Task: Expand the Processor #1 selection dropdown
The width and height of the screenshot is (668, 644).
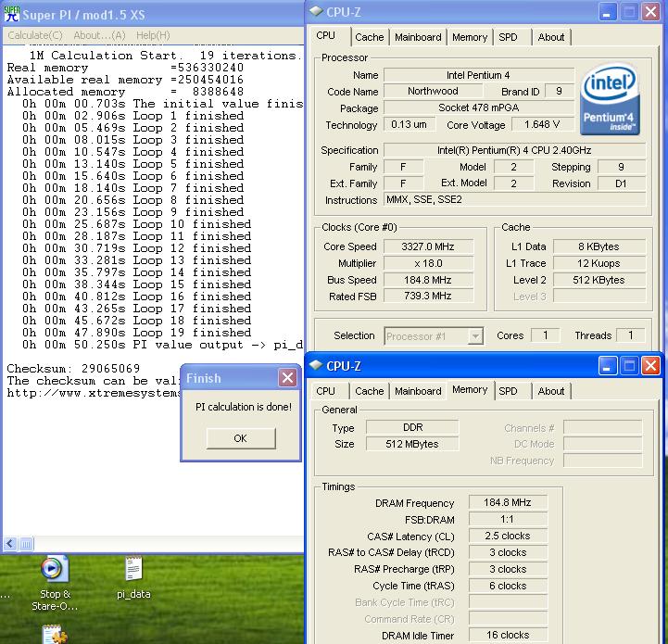Action: pos(475,336)
